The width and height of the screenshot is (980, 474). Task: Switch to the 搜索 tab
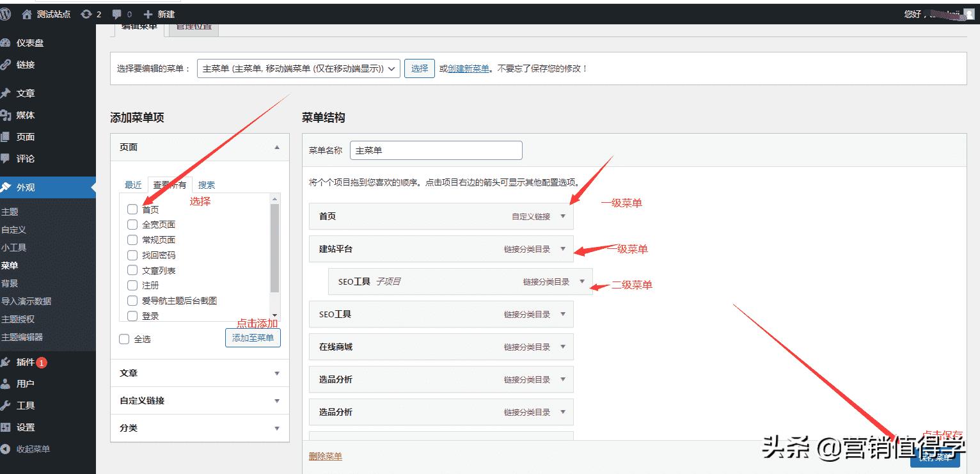[x=206, y=185]
